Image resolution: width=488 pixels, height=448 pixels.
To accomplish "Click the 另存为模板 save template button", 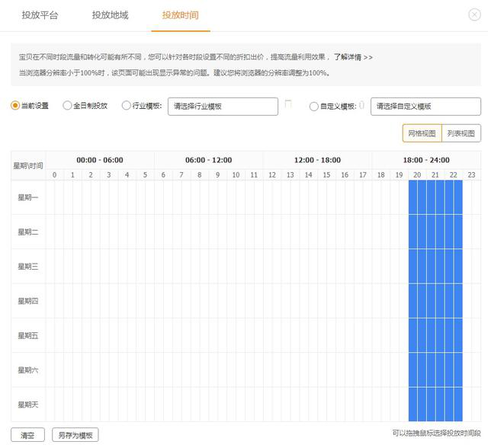I will point(75,435).
